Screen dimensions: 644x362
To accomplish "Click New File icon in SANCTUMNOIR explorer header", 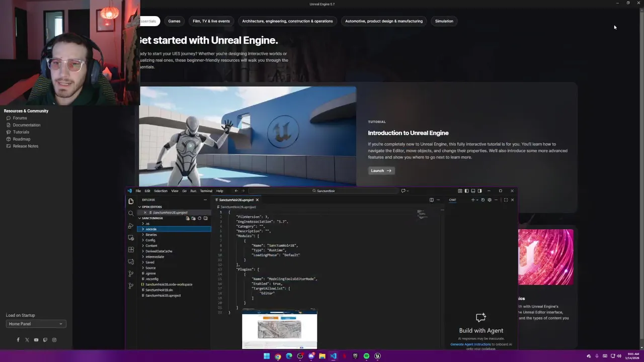I will [x=188, y=218].
